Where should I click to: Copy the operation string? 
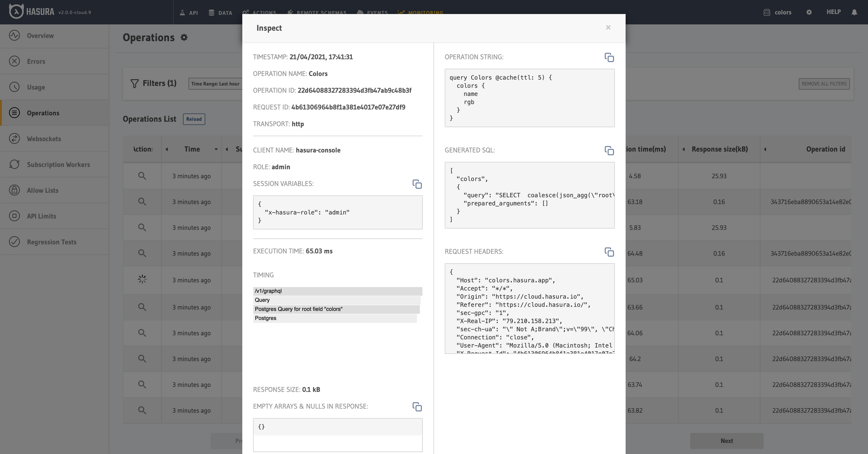coord(609,58)
